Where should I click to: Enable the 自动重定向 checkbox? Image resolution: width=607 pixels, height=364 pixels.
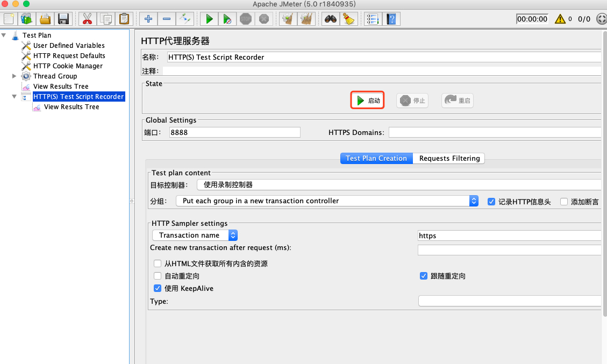(158, 276)
